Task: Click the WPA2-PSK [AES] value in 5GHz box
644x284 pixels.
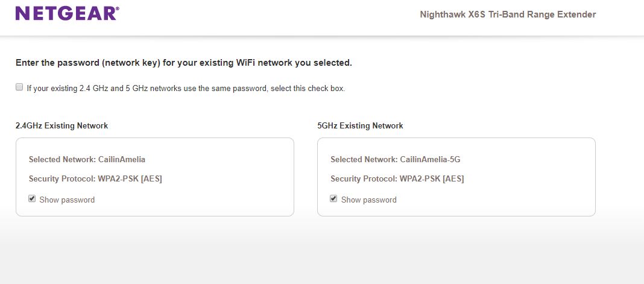Action: click(432, 179)
